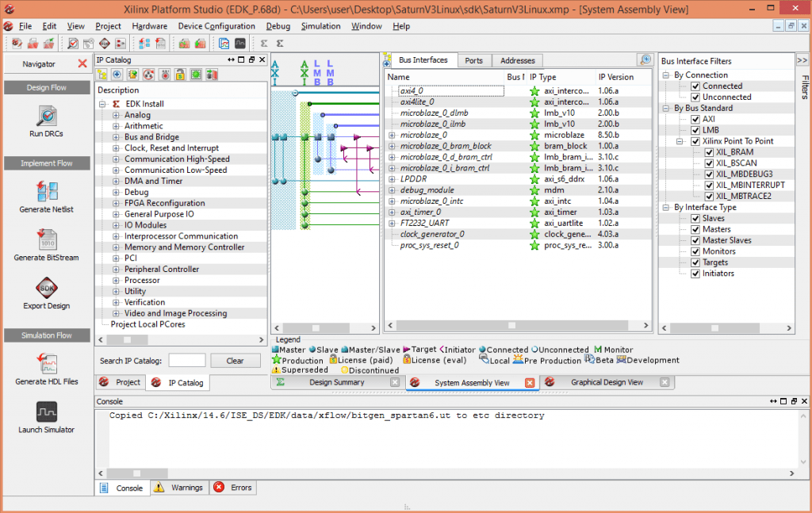The height and width of the screenshot is (513, 812).
Task: Click the Generate BitStream icon
Action: pos(47,239)
